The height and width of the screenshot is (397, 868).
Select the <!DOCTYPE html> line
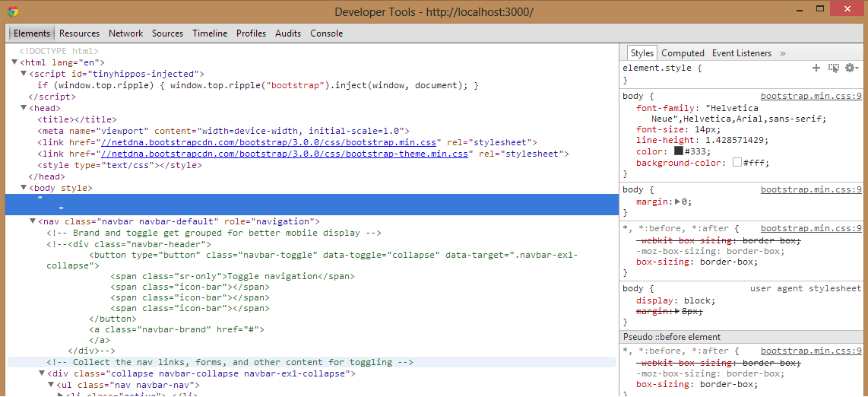point(59,52)
